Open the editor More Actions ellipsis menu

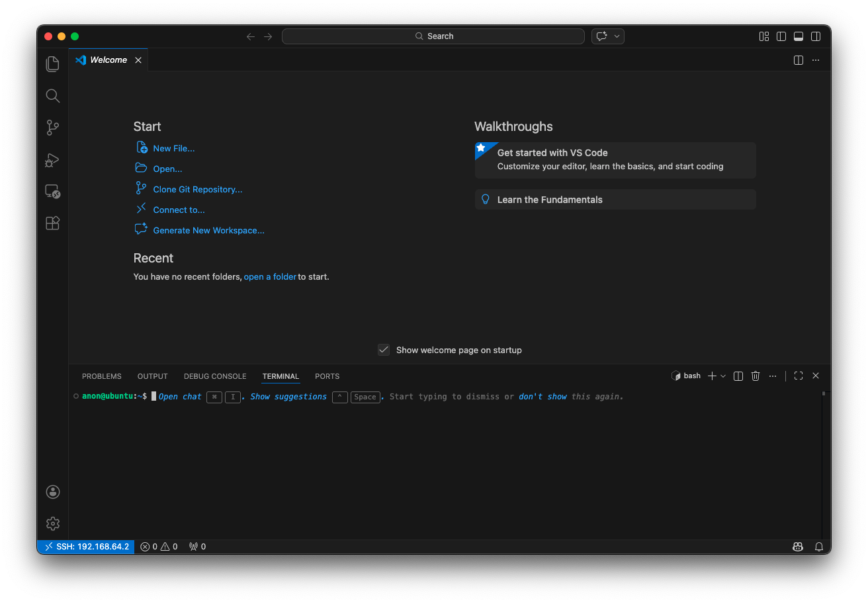(816, 60)
